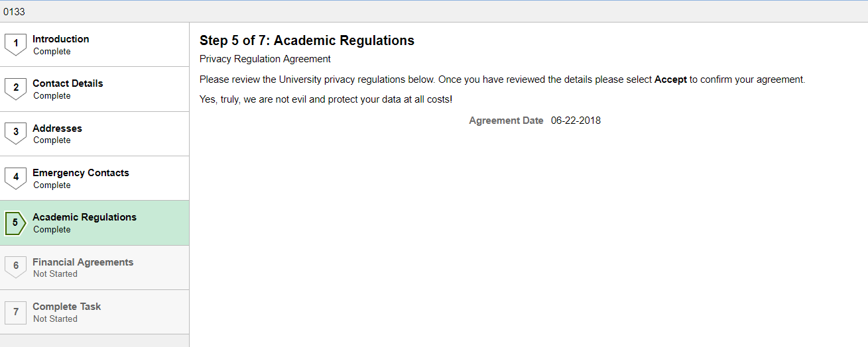Click the bold Accept word in instructions

click(670, 79)
